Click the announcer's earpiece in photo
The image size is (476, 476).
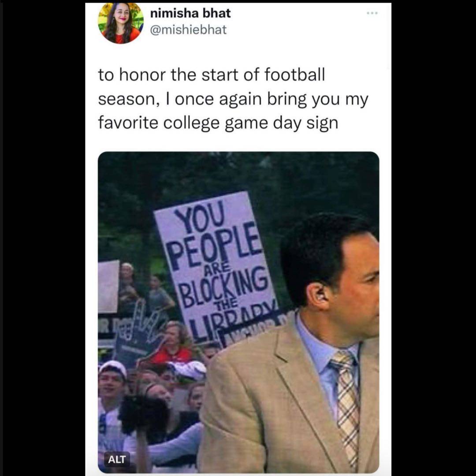(320, 294)
